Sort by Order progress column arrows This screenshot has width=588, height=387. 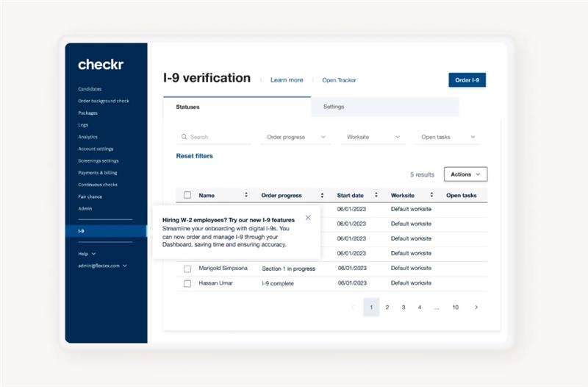point(322,195)
